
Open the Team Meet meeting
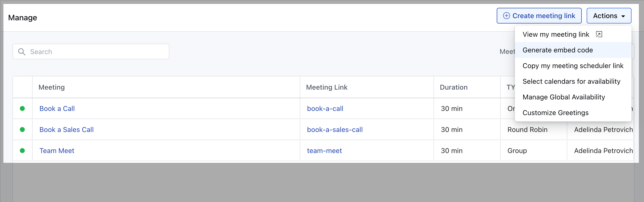coord(57,151)
